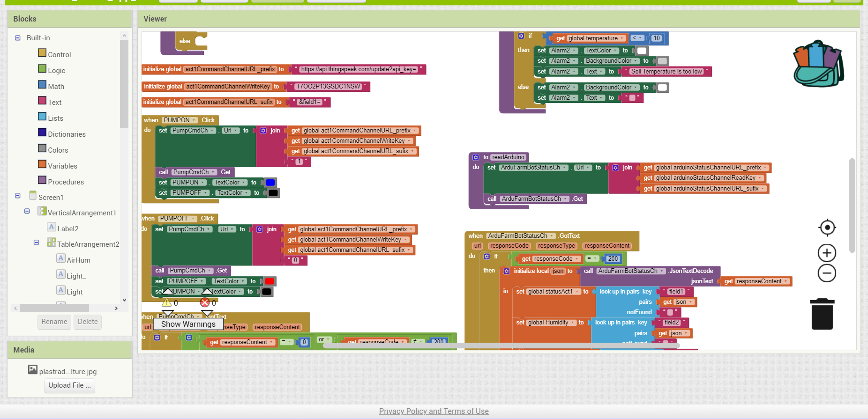
Task: Collapse the Built-in blocks tree
Action: [17, 38]
